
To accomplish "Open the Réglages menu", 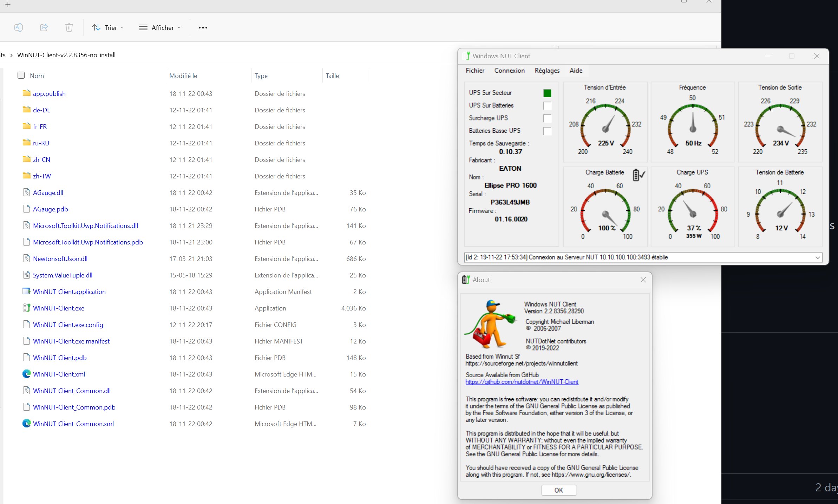I will click(x=547, y=71).
